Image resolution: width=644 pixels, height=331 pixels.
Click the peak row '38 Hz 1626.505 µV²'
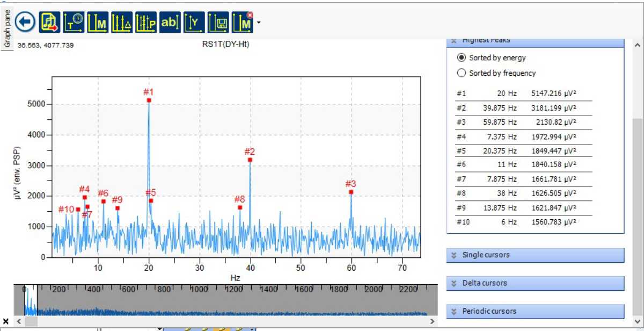pos(523,193)
